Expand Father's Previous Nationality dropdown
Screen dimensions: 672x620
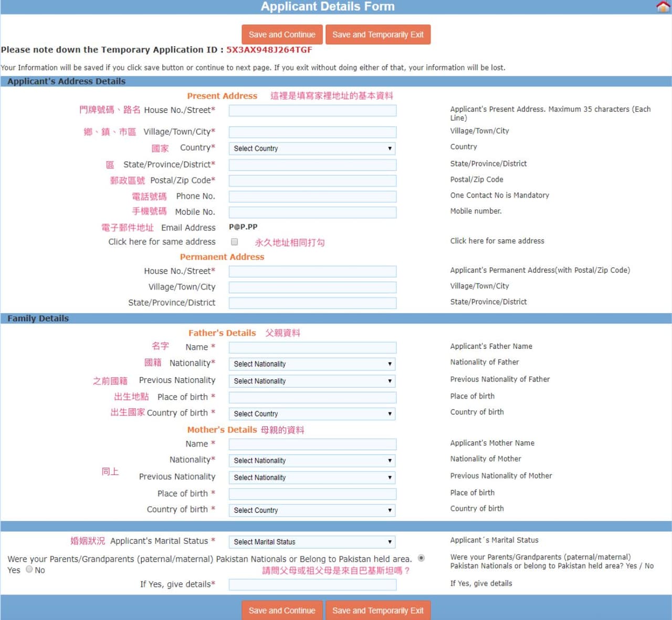pos(312,381)
